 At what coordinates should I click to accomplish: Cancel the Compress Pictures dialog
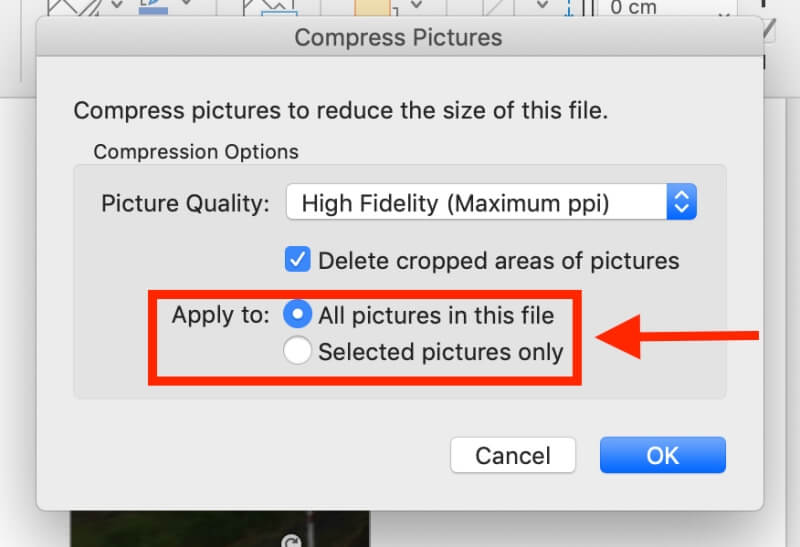click(x=513, y=455)
